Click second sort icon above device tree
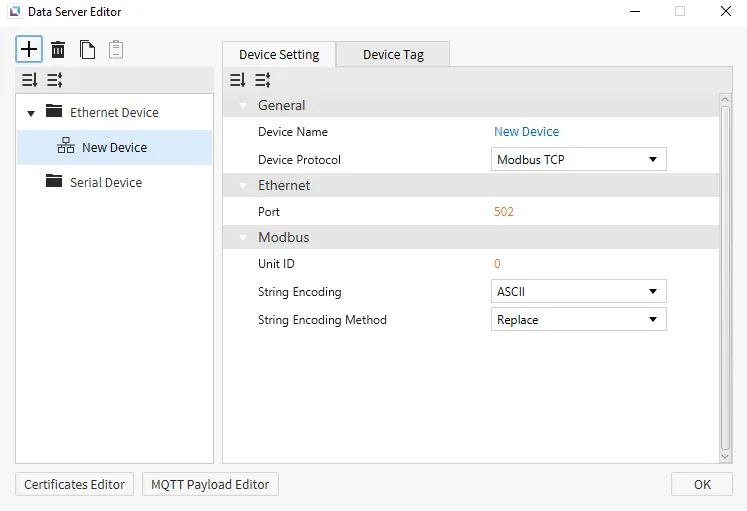This screenshot has width=747, height=511. pos(55,80)
